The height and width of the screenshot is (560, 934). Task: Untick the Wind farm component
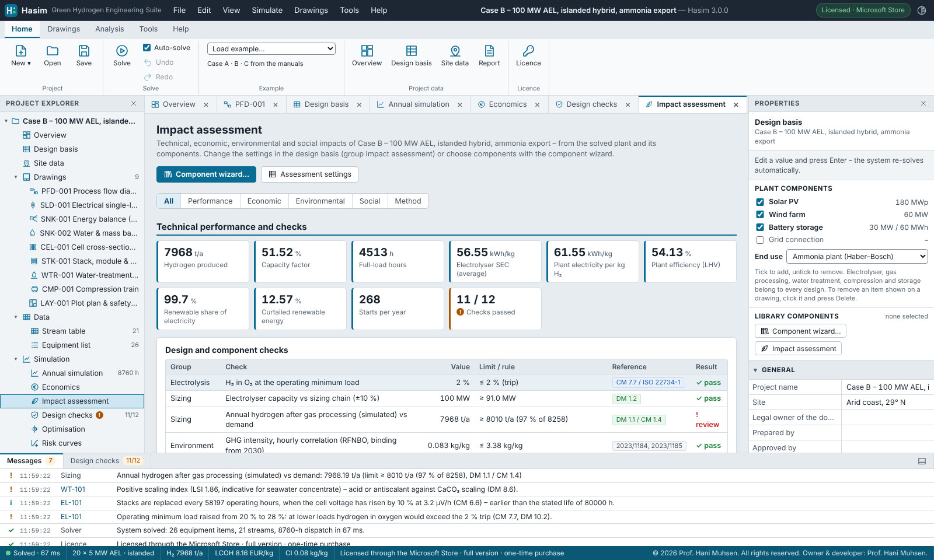coord(760,215)
